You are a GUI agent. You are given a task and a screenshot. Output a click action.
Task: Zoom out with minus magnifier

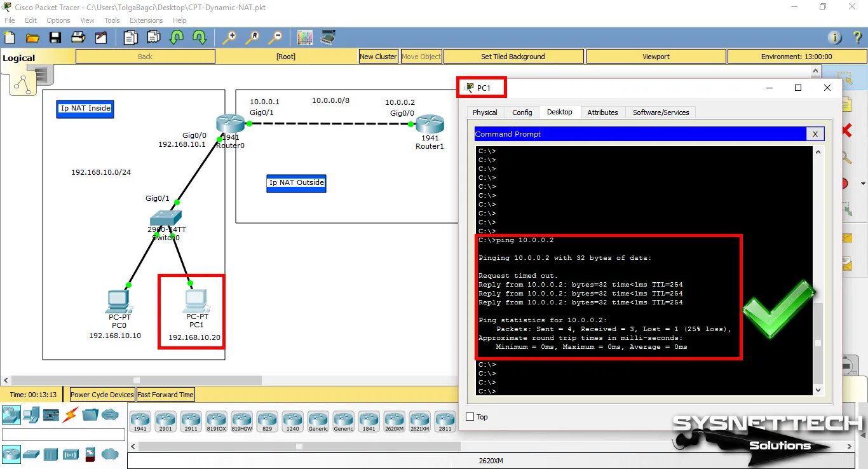click(x=275, y=37)
